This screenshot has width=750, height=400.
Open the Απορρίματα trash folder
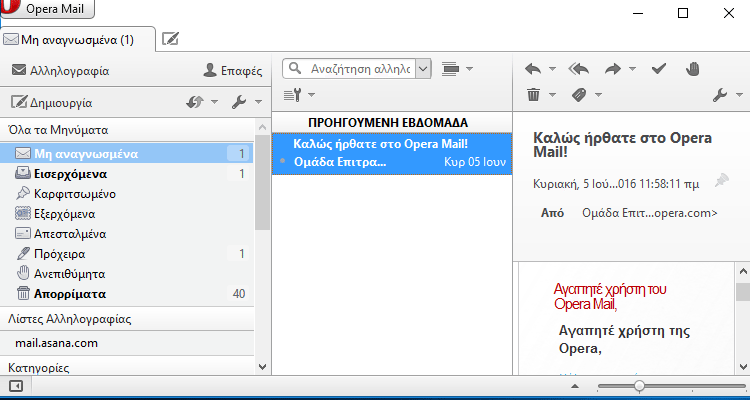(x=127, y=293)
